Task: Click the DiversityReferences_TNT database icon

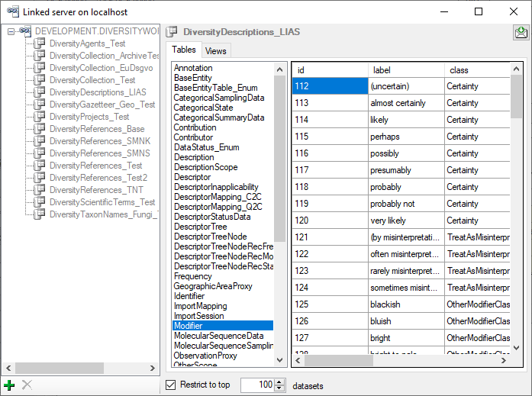Action: pyautogui.click(x=40, y=189)
